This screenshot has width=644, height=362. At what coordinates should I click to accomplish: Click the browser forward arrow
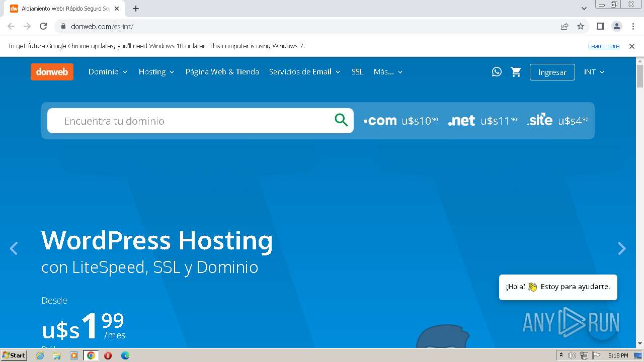(x=27, y=26)
